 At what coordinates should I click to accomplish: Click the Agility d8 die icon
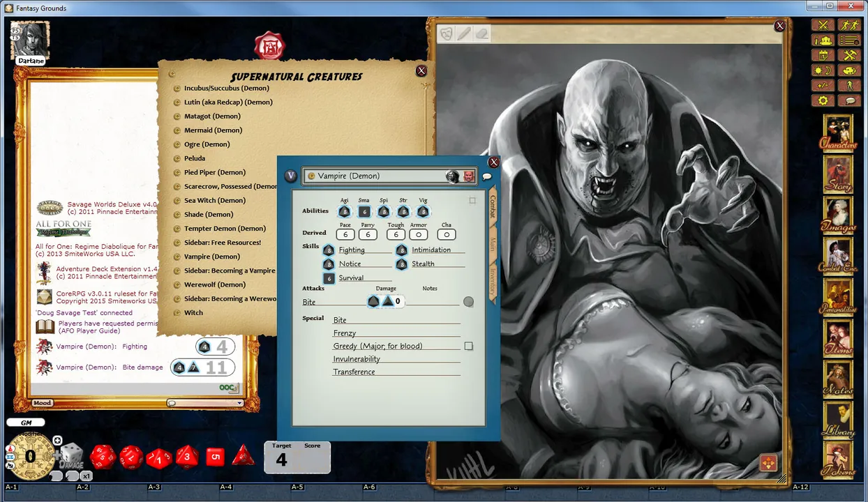coord(344,211)
